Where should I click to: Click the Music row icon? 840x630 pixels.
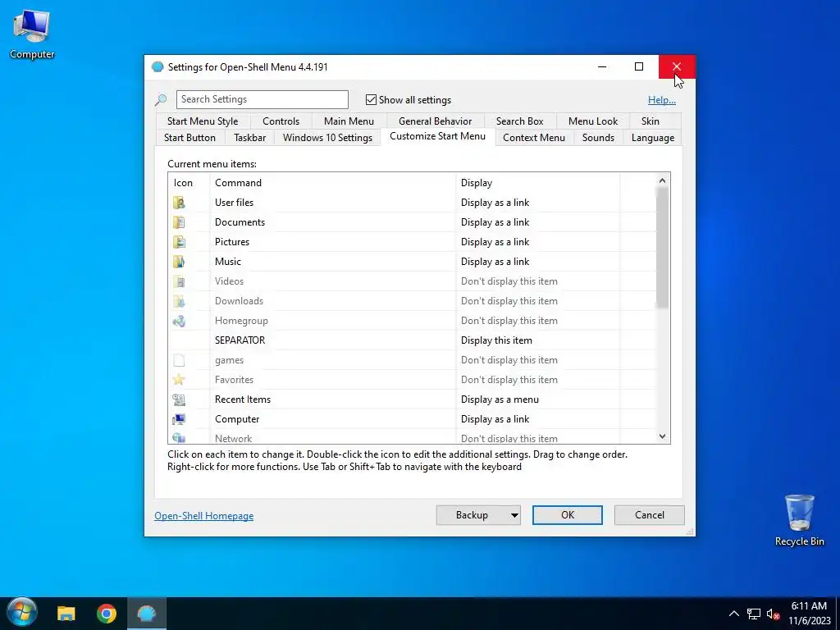coord(179,262)
